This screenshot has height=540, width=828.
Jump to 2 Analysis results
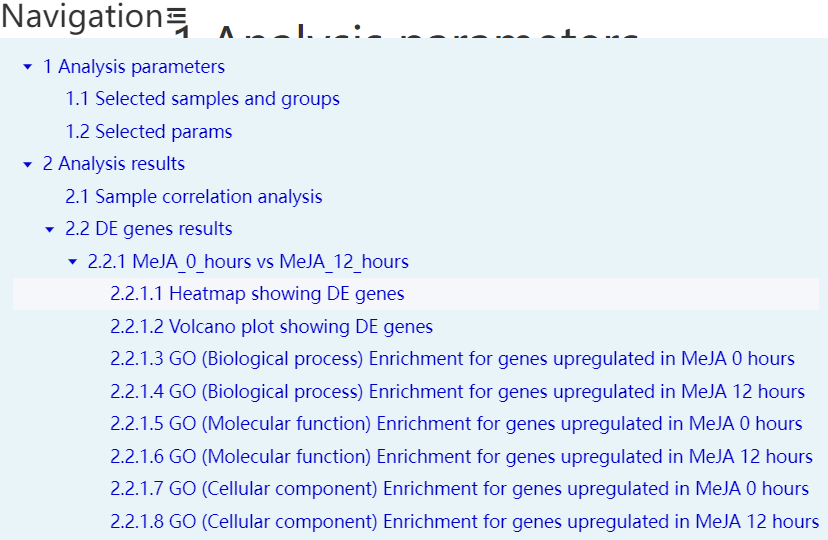pyautogui.click(x=113, y=164)
